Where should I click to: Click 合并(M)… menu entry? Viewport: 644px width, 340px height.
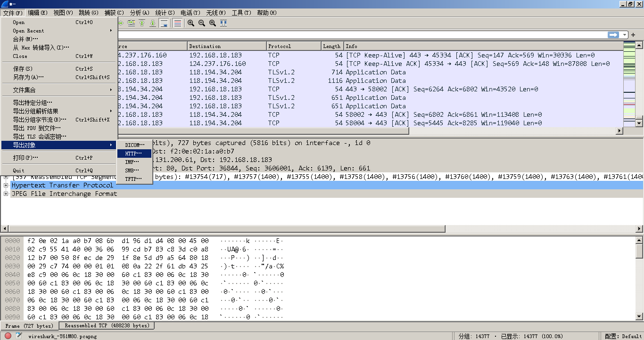coord(59,39)
